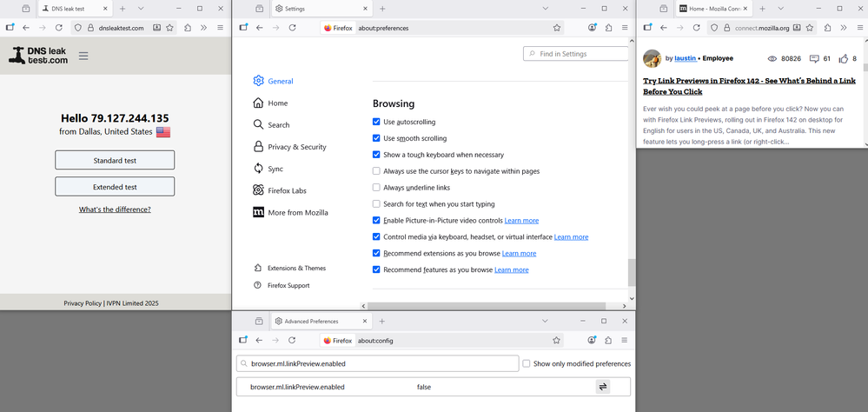Open the DNS leak test hamburger menu

click(83, 56)
